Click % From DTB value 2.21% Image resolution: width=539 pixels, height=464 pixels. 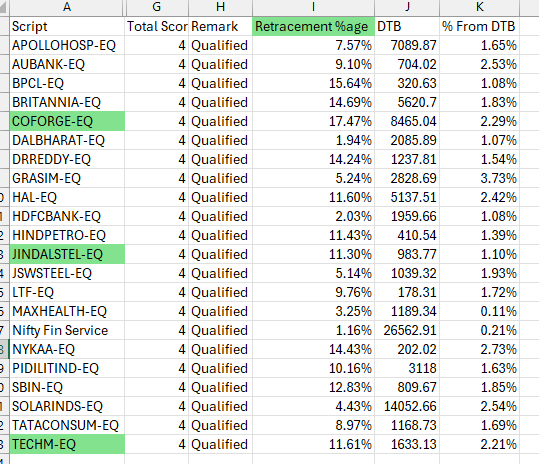pos(480,444)
